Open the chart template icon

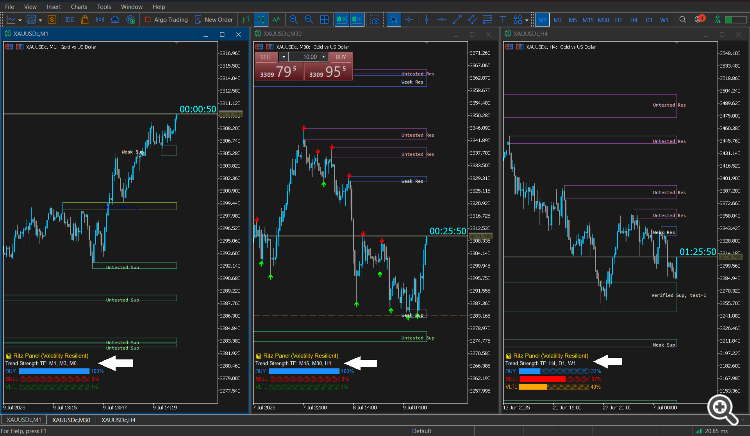coord(32,20)
